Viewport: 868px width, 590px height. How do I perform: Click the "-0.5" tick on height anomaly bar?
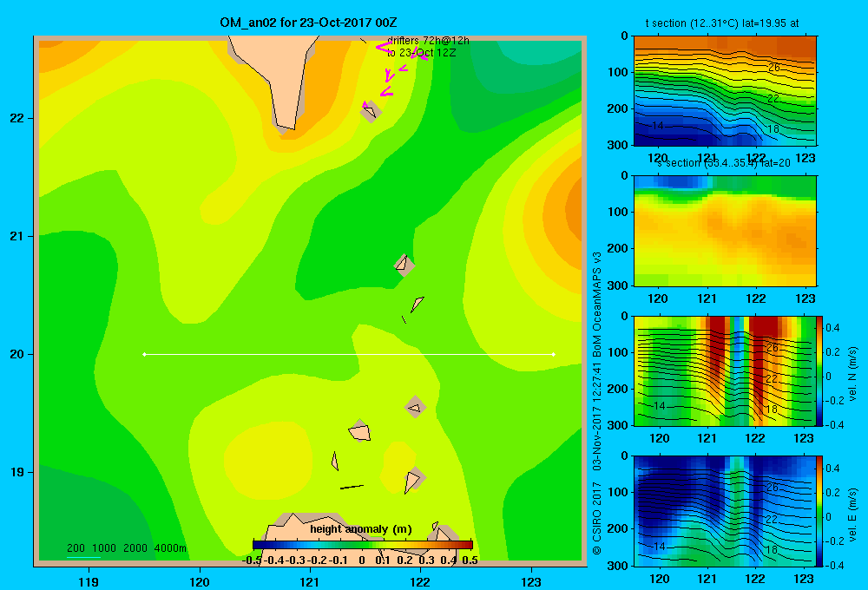coord(252,560)
